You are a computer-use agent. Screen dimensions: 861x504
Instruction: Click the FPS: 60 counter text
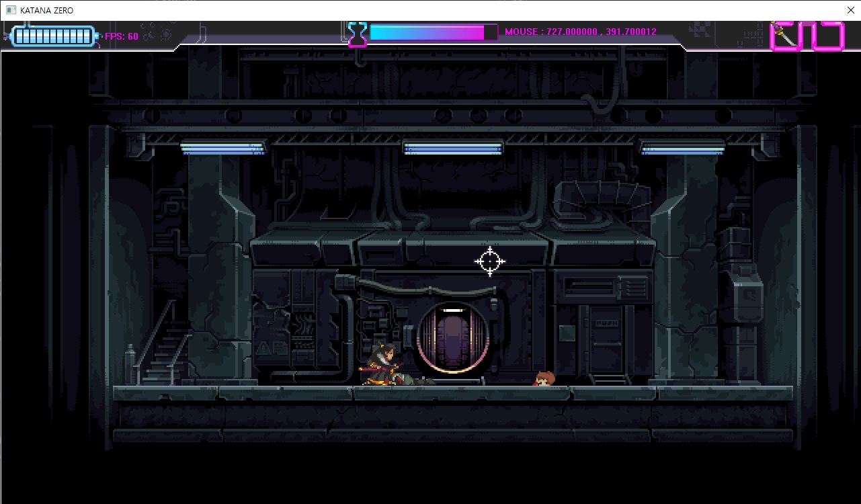pyautogui.click(x=122, y=36)
